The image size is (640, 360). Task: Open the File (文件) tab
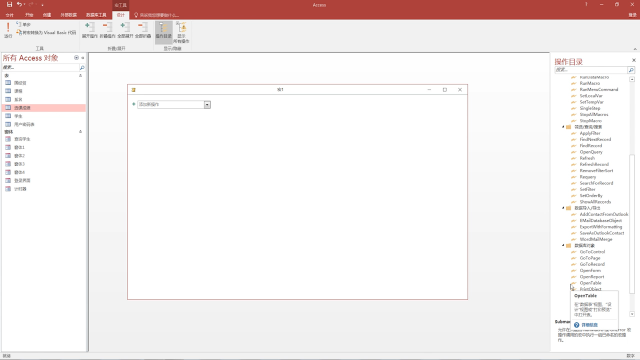pos(9,15)
